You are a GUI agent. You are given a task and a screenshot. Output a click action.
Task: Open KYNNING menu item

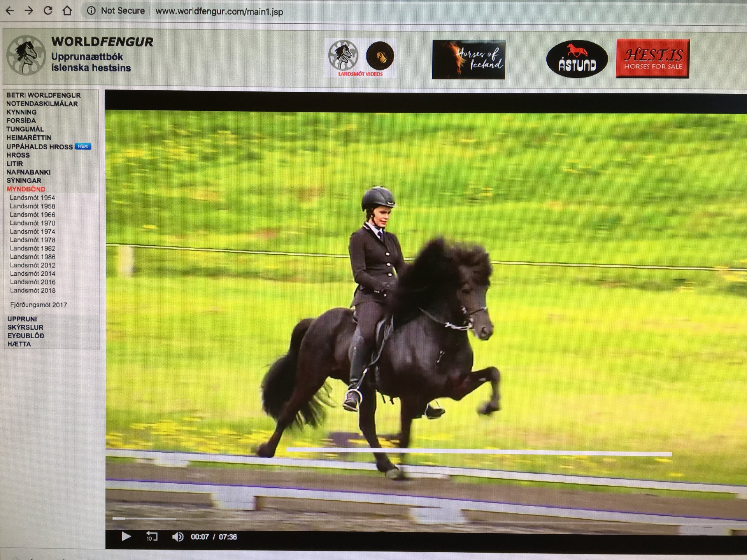tap(21, 112)
